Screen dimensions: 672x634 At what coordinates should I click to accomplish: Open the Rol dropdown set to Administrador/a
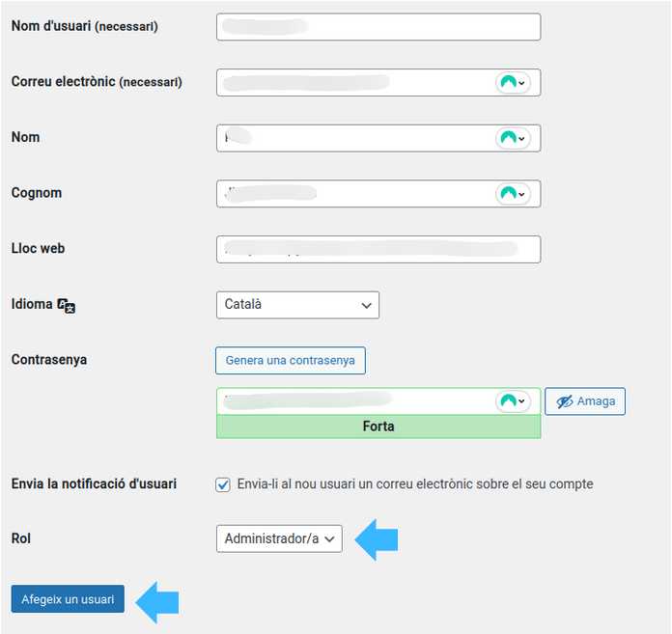pos(279,539)
